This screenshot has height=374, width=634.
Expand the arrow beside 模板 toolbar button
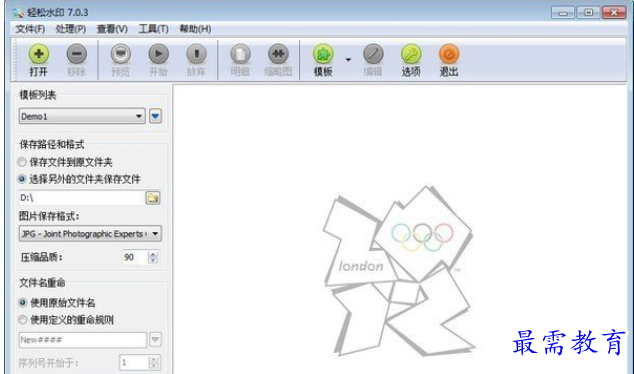coord(348,60)
